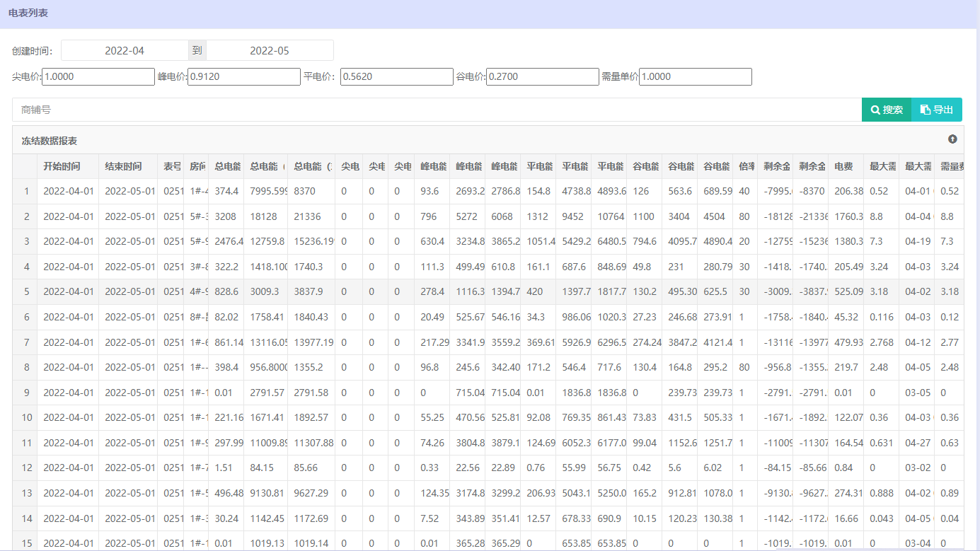Viewport: 980px width, 551px height.
Task: Focus the 峰电价 input showing 0.9120
Action: click(244, 76)
